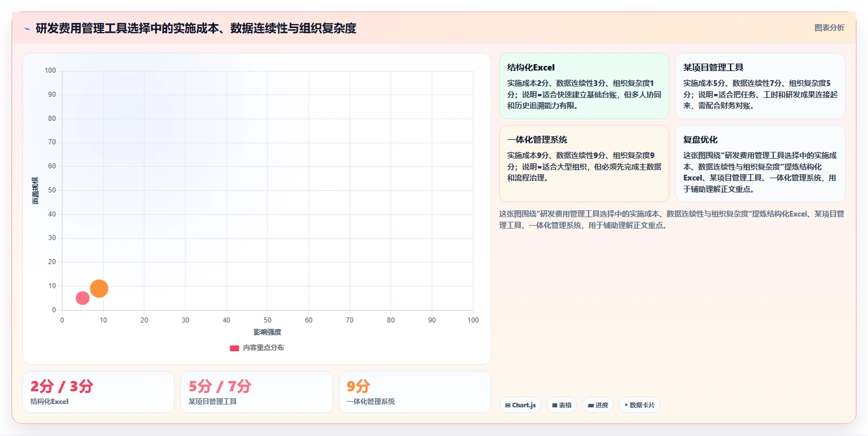The height and width of the screenshot is (436, 868).
Task: Click the 5分 / 7分 stat card
Action: (257, 392)
